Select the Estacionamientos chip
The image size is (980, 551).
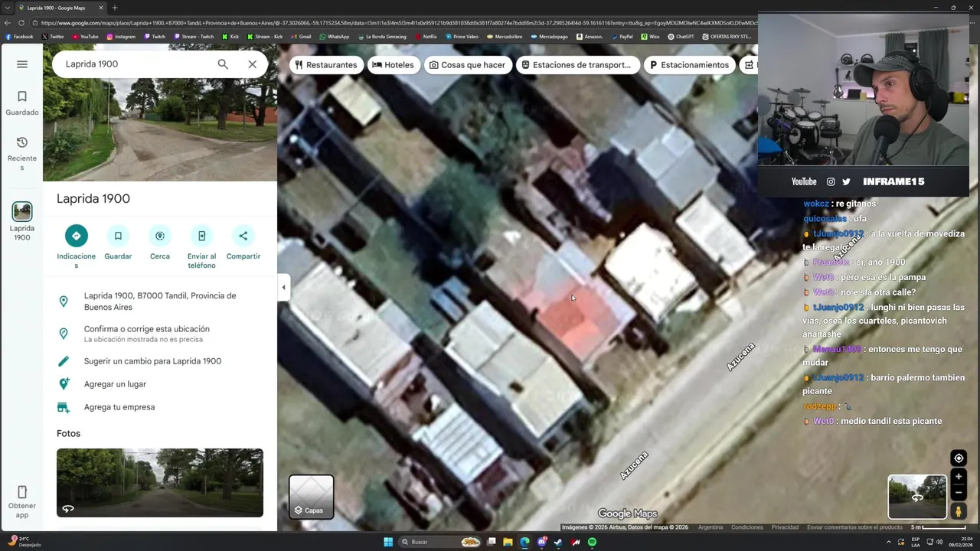[x=690, y=65]
